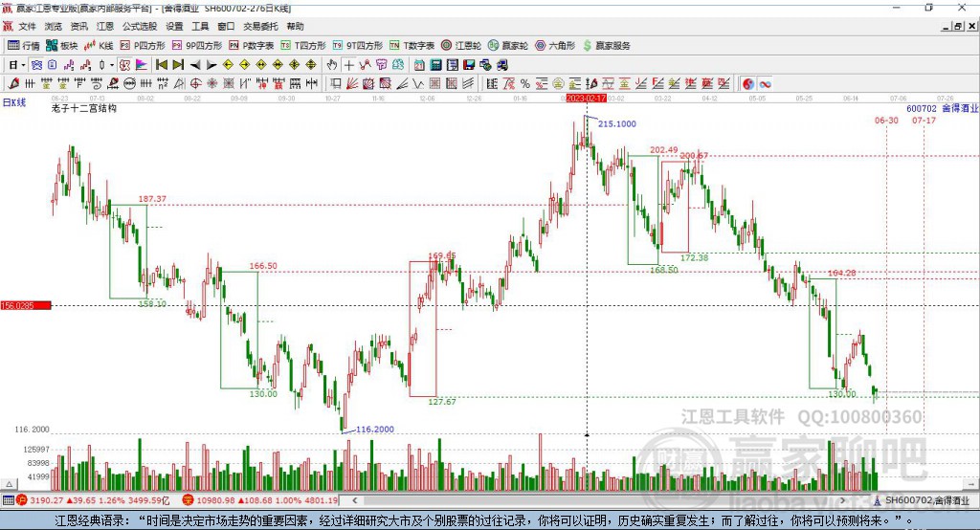Viewport: 980px width, 530px height.
Task: Open the 交易委托 menu
Action: click(x=260, y=26)
